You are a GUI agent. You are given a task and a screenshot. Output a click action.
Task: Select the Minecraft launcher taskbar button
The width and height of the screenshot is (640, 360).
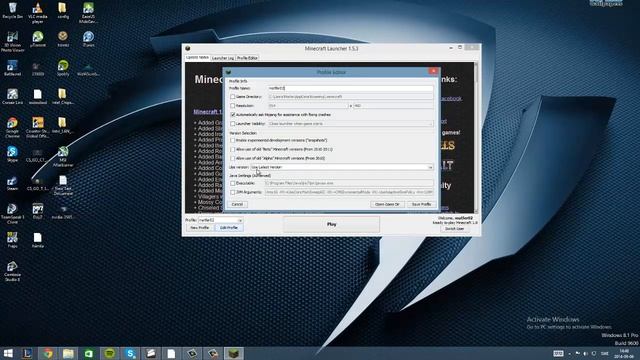tap(233, 353)
